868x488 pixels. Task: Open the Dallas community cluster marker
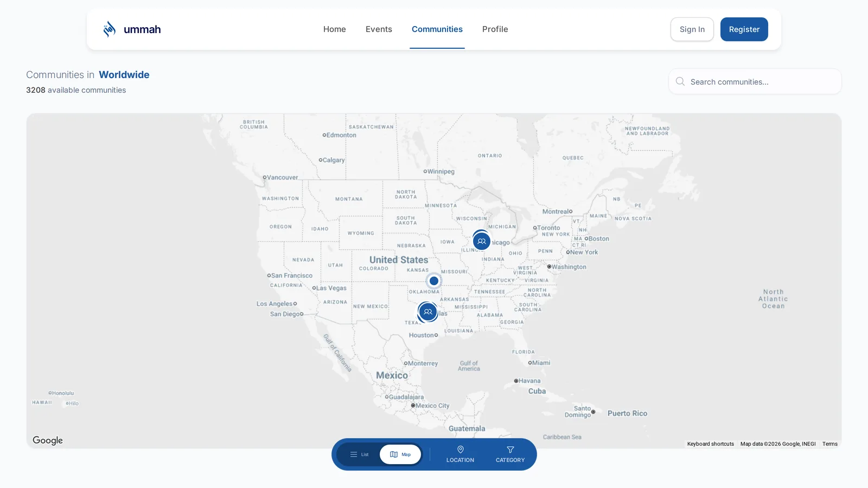[428, 312]
